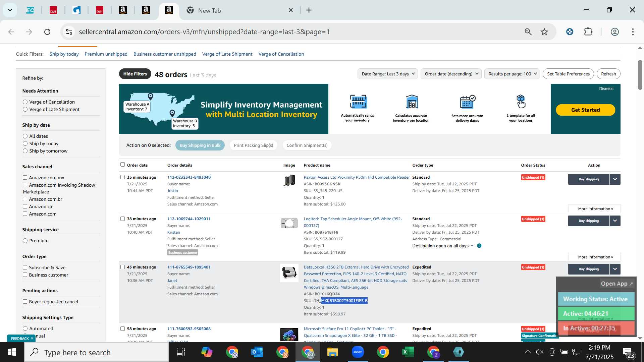The height and width of the screenshot is (362, 644).
Task: Select the Premium shipping service radio
Action: coord(25,241)
